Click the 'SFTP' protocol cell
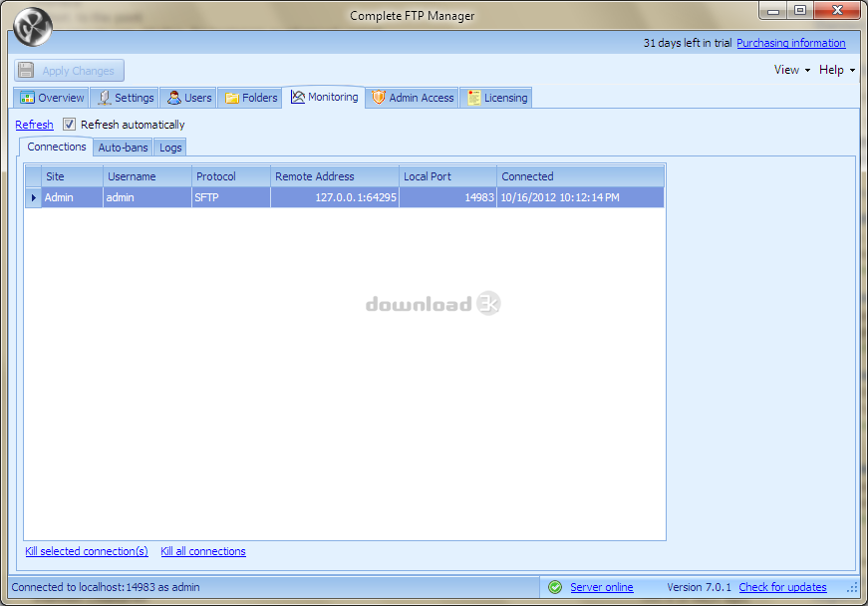 pyautogui.click(x=231, y=197)
